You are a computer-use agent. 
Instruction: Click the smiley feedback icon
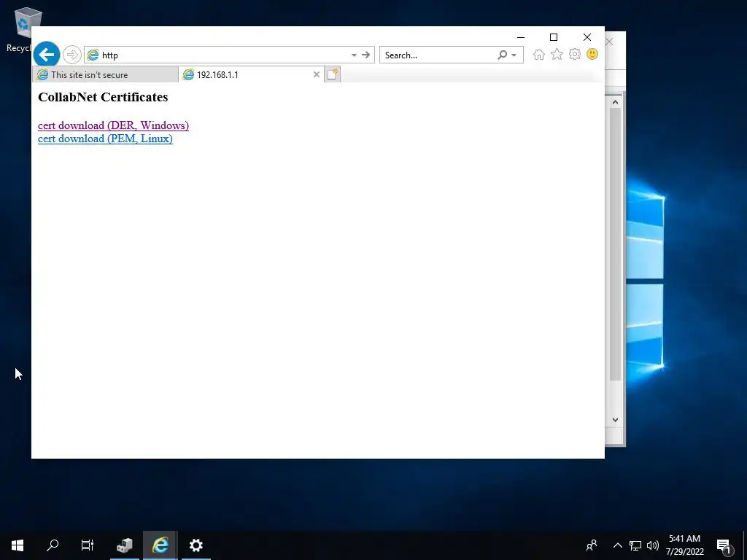tap(592, 54)
